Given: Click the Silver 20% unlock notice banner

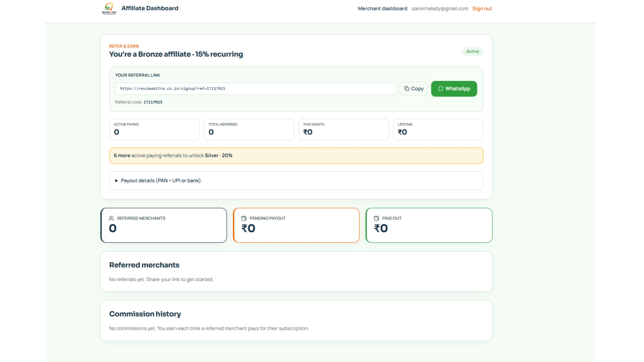Looking at the screenshot, I should point(296,156).
